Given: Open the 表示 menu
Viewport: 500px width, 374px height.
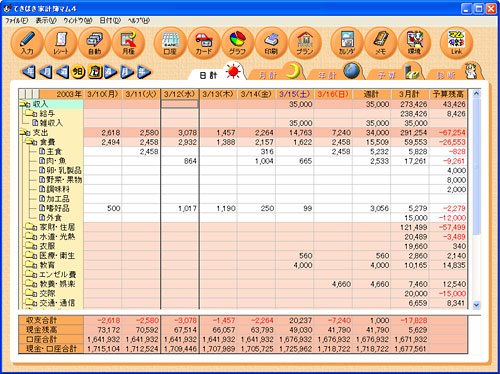Looking at the screenshot, I should point(46,21).
